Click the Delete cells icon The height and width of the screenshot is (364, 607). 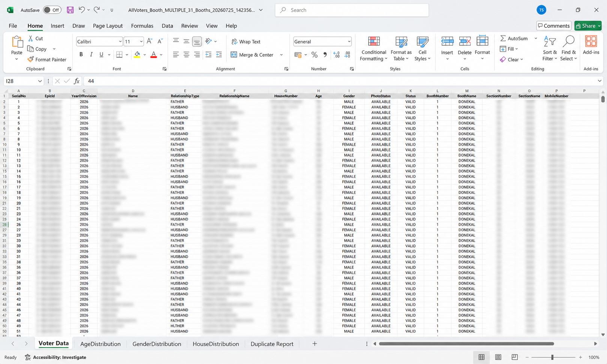pyautogui.click(x=465, y=41)
